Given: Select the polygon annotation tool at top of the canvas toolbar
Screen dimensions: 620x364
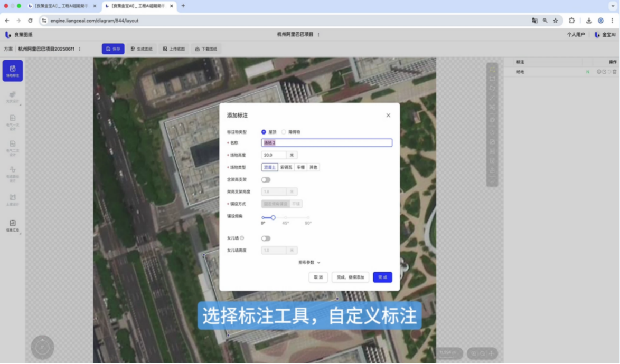Looking at the screenshot, I should point(492,69).
